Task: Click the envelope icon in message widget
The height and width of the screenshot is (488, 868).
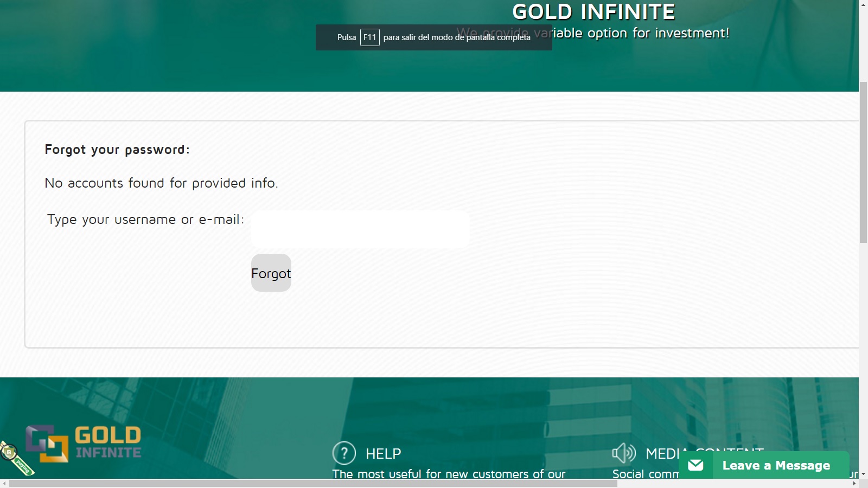Action: (x=695, y=465)
